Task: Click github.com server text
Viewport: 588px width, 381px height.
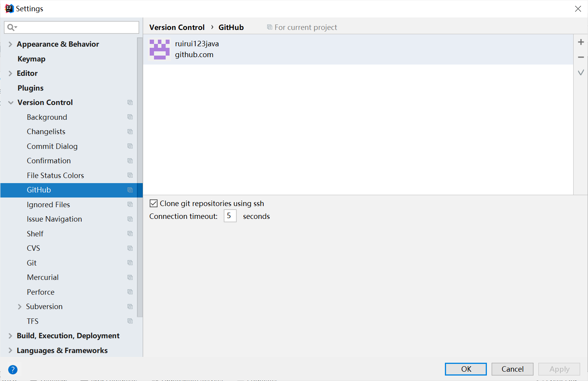Action: [x=194, y=55]
